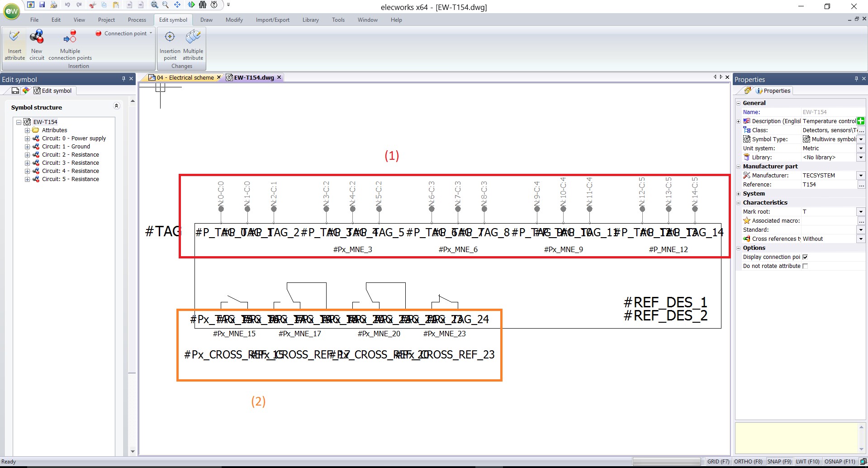The image size is (868, 468).
Task: Open the Connection point dropdown
Action: click(151, 33)
